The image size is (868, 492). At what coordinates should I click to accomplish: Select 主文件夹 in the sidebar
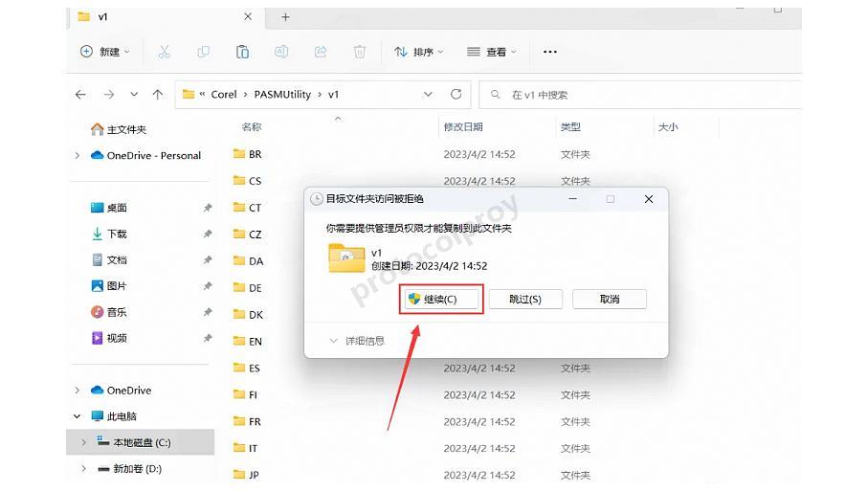119,129
